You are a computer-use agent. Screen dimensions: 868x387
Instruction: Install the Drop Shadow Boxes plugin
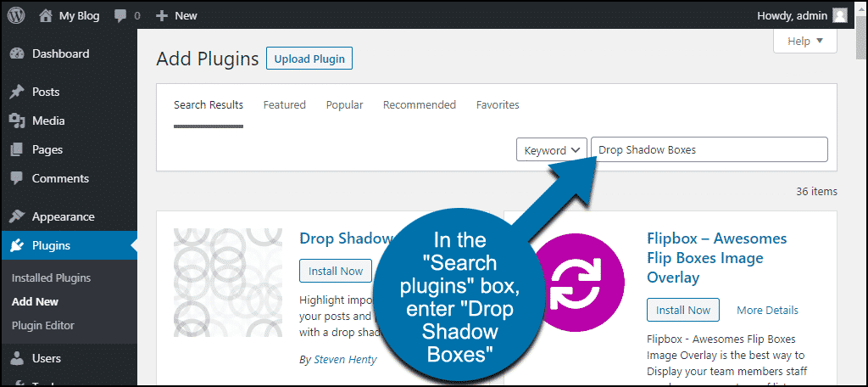click(336, 271)
